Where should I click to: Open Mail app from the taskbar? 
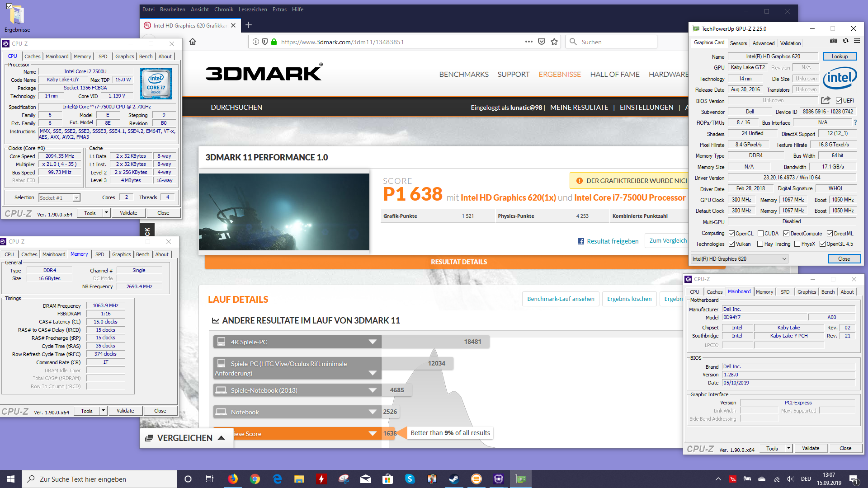click(x=365, y=479)
